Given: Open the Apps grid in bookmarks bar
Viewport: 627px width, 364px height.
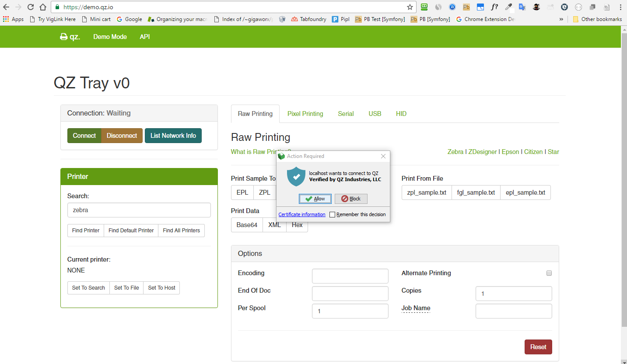Looking at the screenshot, I should click(14, 19).
